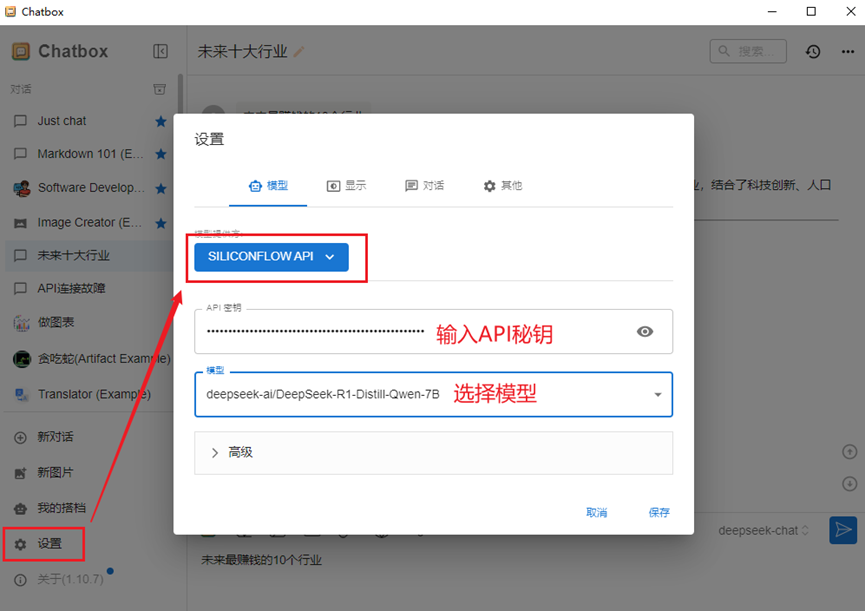Switch to the 显示 settings tab
Viewport: 865px width, 611px height.
pos(346,186)
